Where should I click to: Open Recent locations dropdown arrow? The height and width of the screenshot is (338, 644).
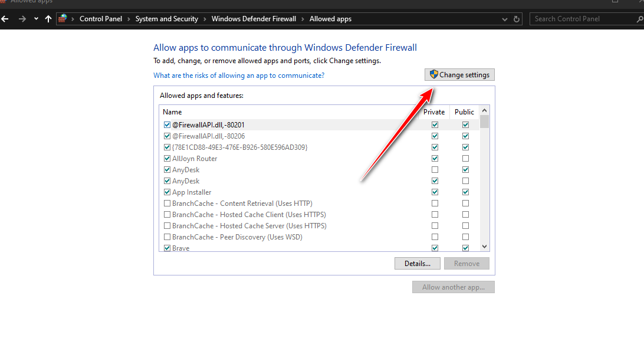click(36, 19)
